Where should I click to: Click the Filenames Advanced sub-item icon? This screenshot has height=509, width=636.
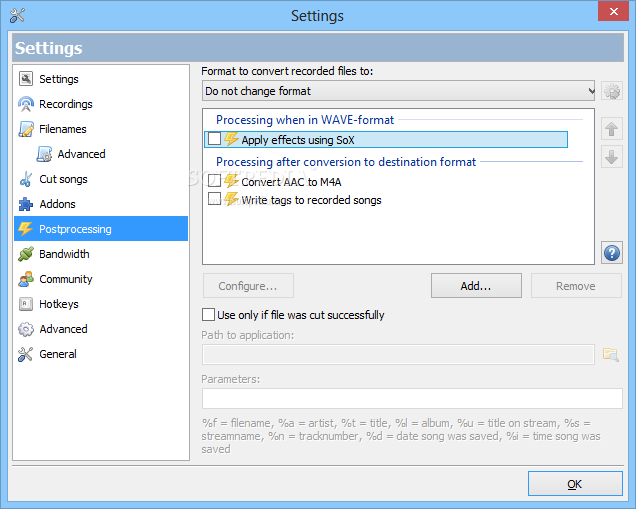[44, 154]
